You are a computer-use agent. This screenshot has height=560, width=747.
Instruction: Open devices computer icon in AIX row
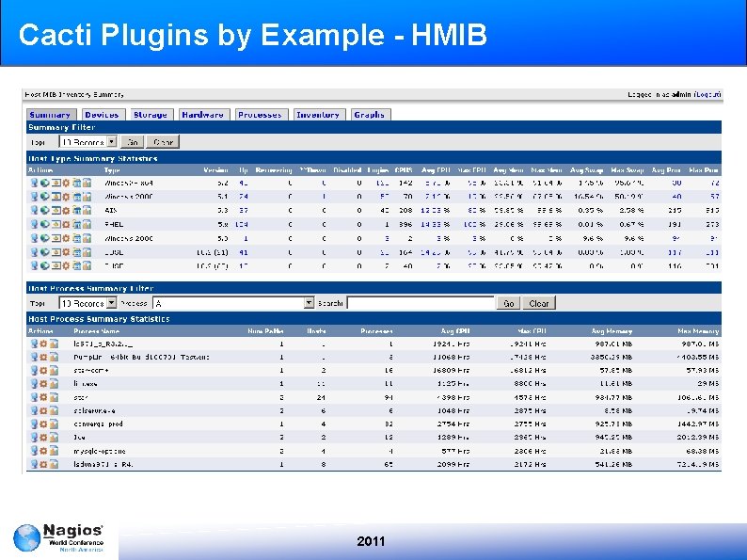[34, 210]
